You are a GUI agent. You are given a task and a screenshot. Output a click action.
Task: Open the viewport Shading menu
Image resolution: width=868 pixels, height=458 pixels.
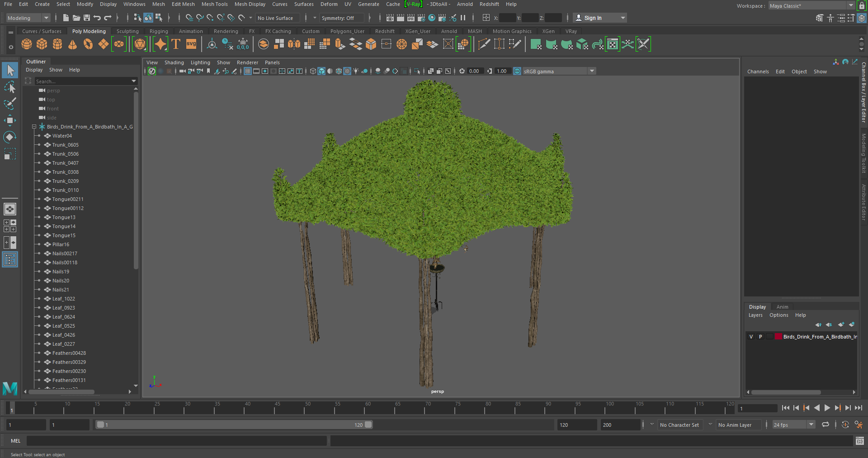coord(174,62)
